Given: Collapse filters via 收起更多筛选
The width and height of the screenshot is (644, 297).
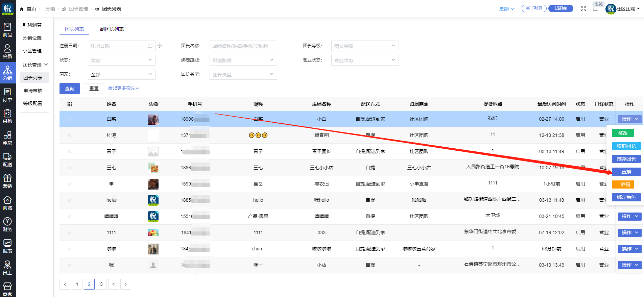Looking at the screenshot, I should tap(123, 88).
